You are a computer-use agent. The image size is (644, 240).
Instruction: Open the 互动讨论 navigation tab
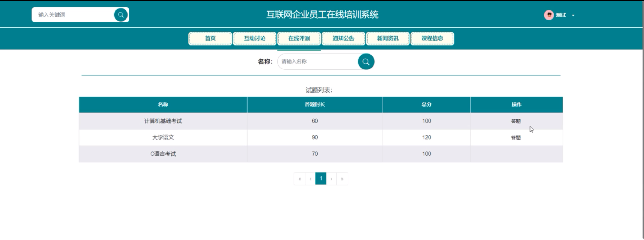pyautogui.click(x=254, y=39)
